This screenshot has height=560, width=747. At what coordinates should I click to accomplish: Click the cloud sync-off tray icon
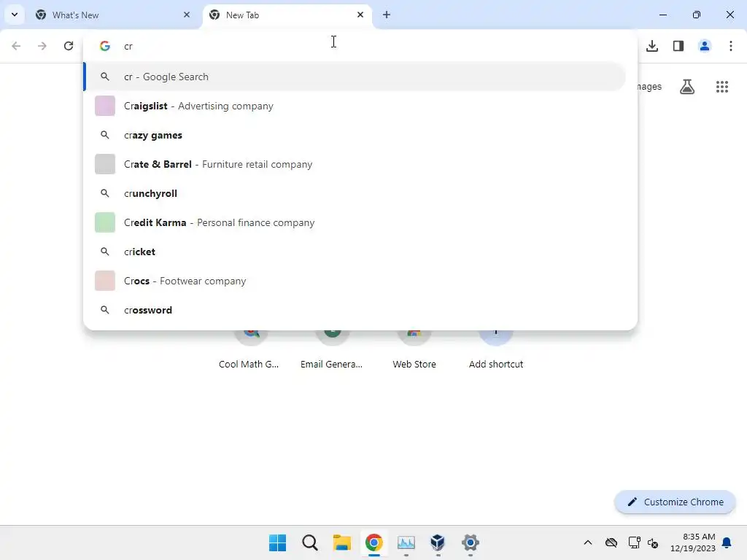611,542
